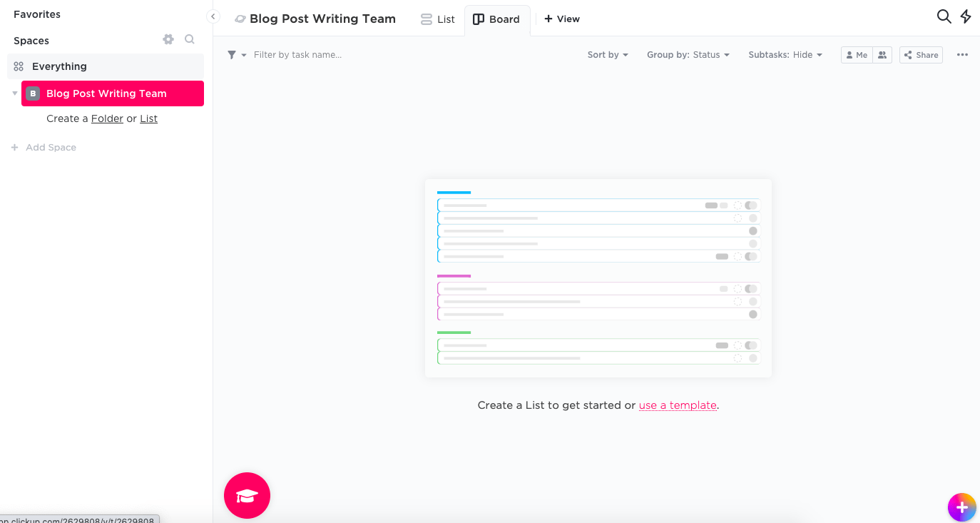Click Add Space in sidebar
This screenshot has width=980, height=523.
click(x=44, y=148)
